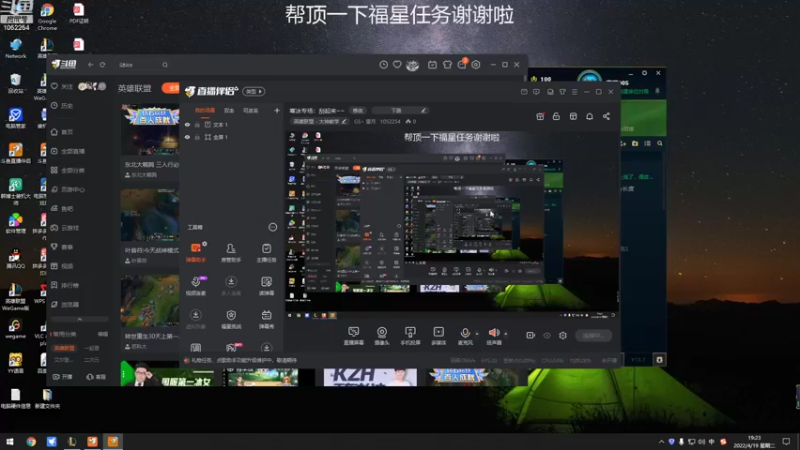Open the 类型 selector beside the companion logo
Screen dimensions: 800x450
click(x=254, y=91)
